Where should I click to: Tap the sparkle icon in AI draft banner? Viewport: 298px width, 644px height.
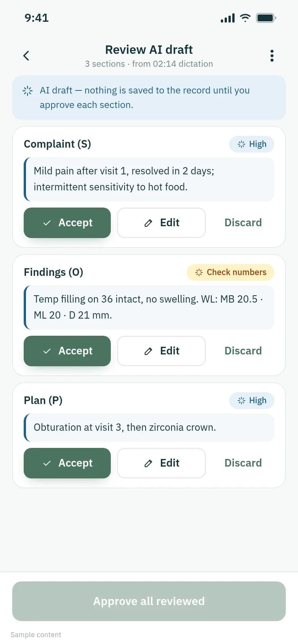point(28,91)
